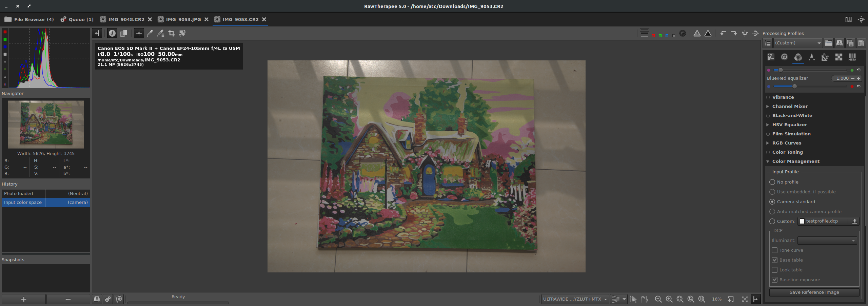
Task: Copy processing profile to clipboard
Action: (850, 43)
